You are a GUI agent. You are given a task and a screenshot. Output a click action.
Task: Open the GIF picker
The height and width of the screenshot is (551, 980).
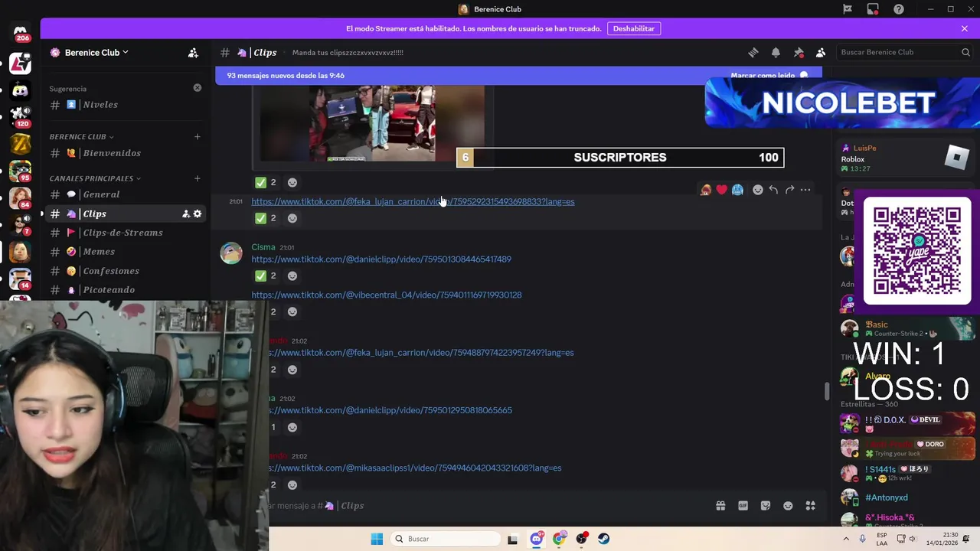743,506
